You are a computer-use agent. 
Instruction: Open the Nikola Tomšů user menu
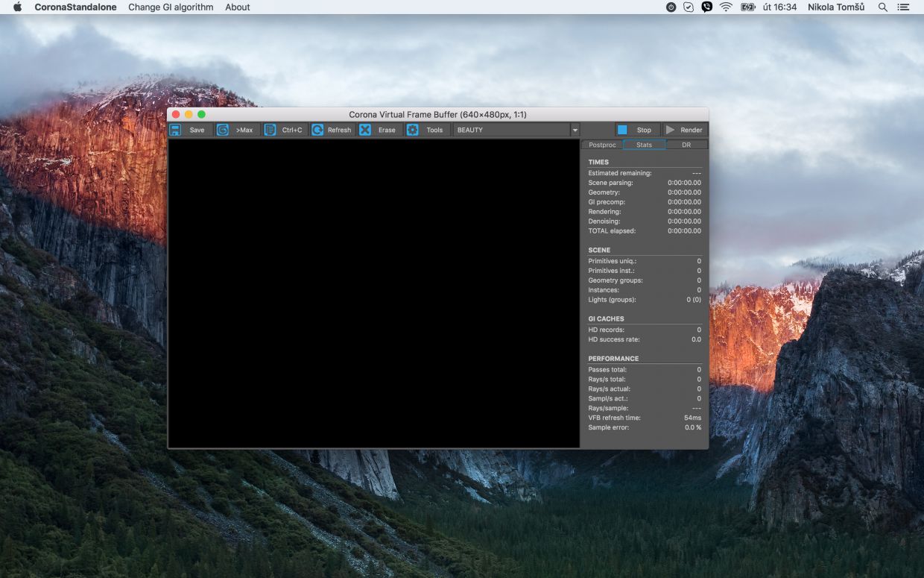tap(836, 7)
